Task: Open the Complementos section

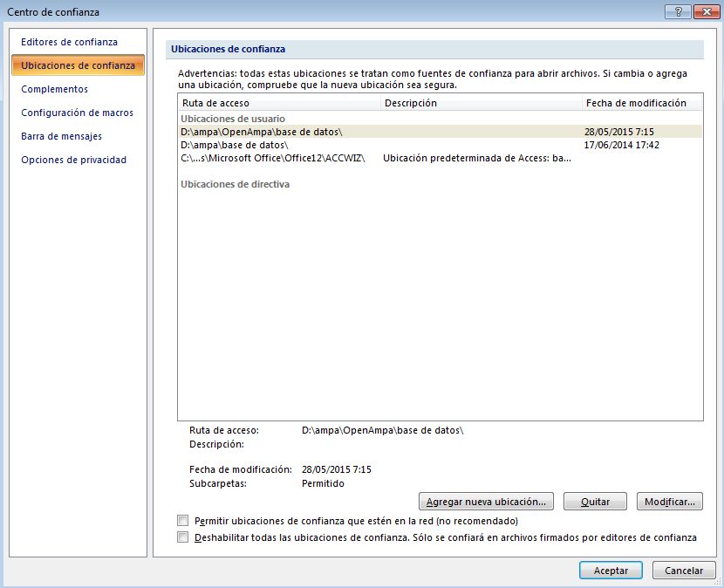Action: pyautogui.click(x=54, y=89)
